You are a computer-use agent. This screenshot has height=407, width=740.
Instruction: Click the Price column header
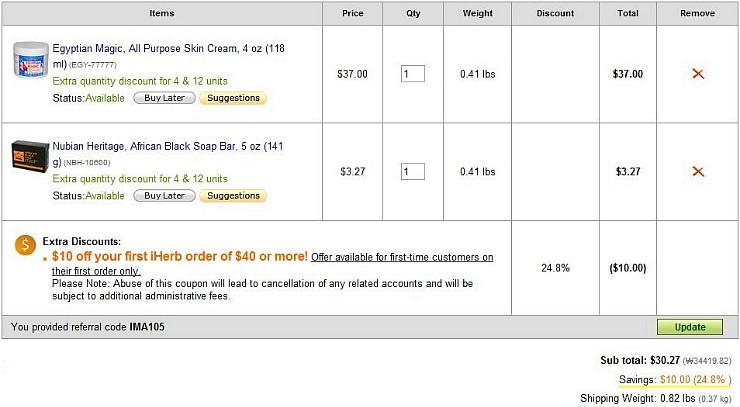coord(352,13)
